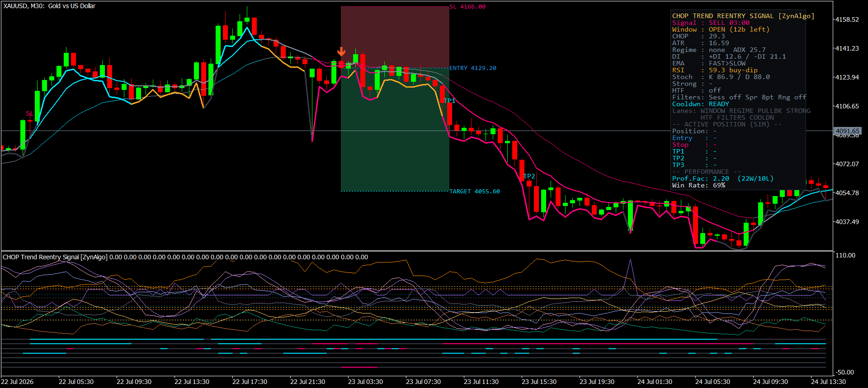The height and width of the screenshot is (388, 868).
Task: Select the TP1 marker on the chart
Action: tap(449, 101)
